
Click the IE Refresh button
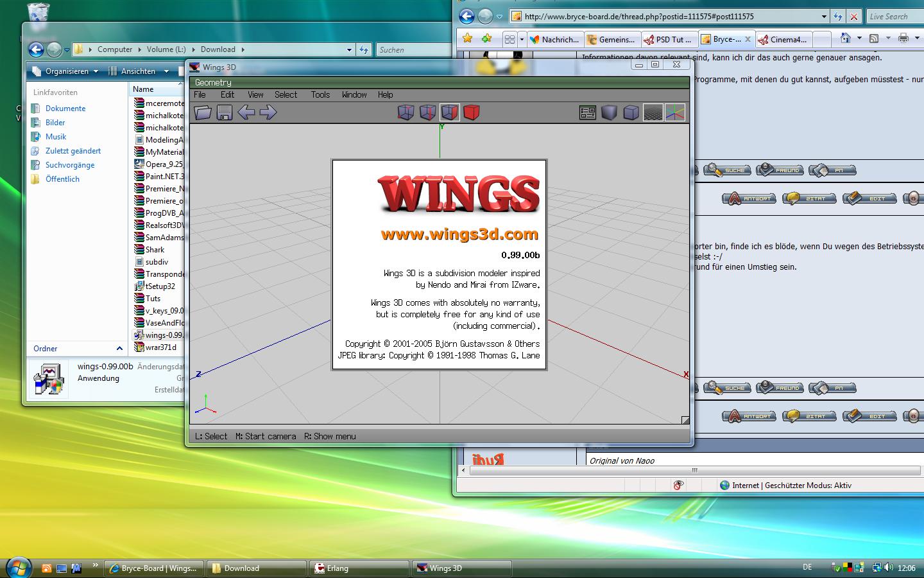(838, 17)
